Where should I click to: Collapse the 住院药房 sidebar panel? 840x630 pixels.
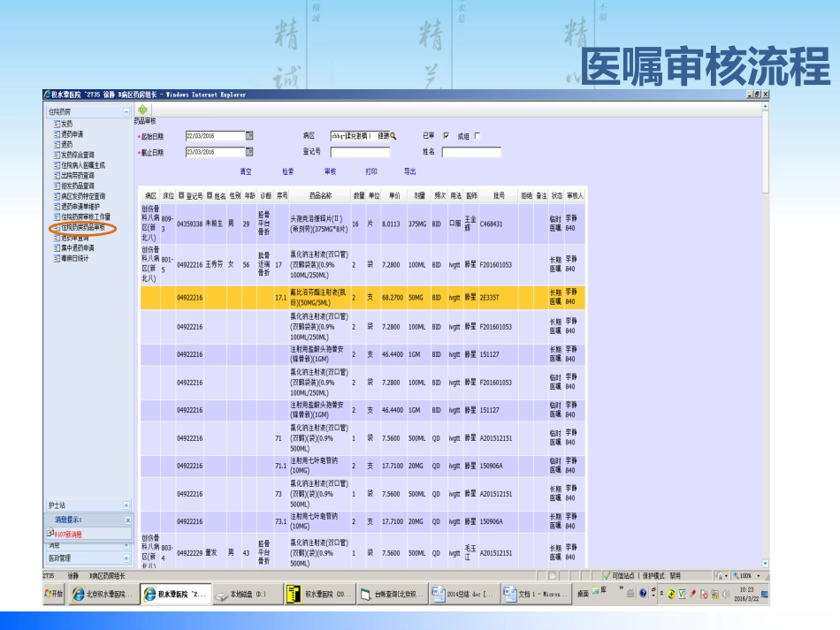click(x=126, y=112)
